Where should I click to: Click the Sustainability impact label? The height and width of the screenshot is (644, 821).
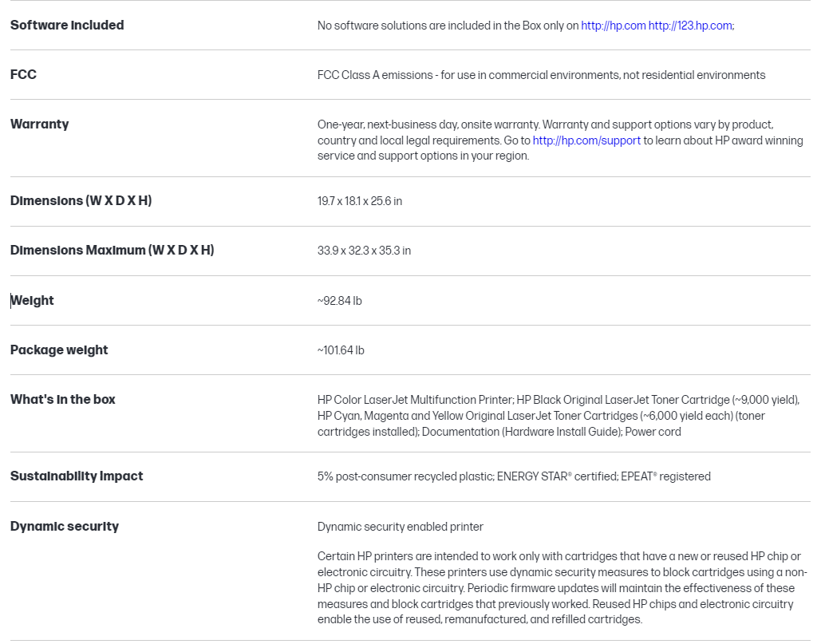point(77,476)
